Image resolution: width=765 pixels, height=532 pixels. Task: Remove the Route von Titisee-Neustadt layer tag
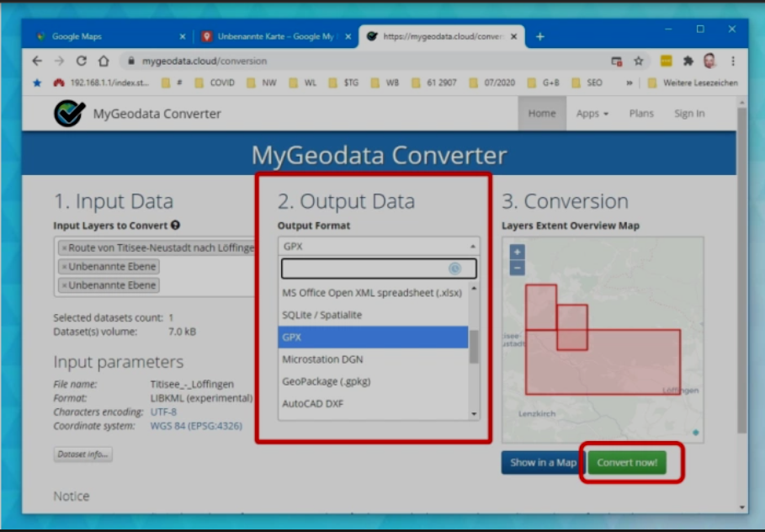(65, 248)
